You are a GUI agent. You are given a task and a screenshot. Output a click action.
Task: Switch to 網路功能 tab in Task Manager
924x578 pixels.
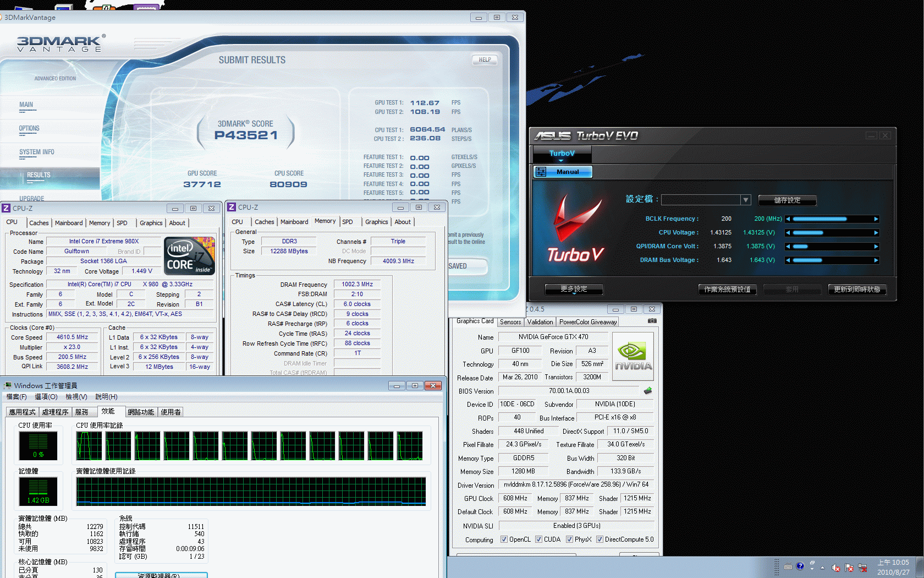tap(141, 412)
